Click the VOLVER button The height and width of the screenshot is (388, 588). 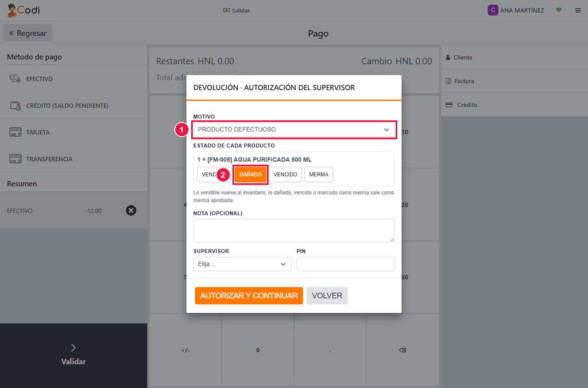coord(327,295)
